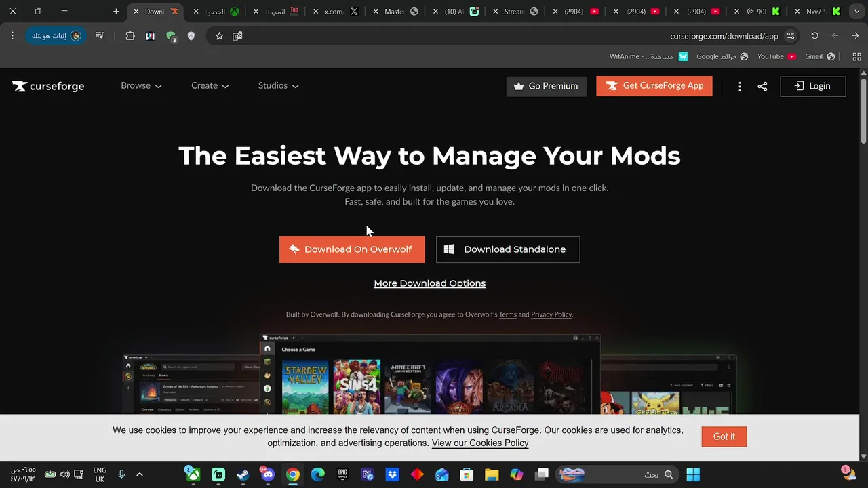Click the Windows Start button
The height and width of the screenshot is (488, 868).
(x=693, y=474)
